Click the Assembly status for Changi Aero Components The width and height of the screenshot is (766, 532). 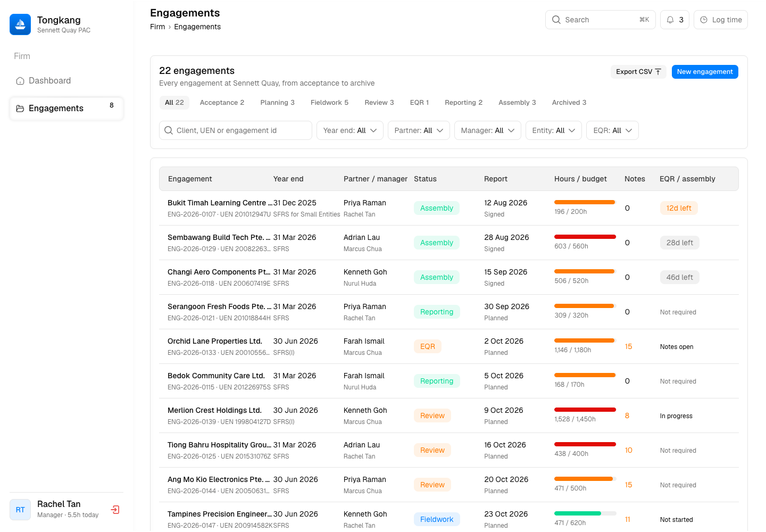click(437, 277)
